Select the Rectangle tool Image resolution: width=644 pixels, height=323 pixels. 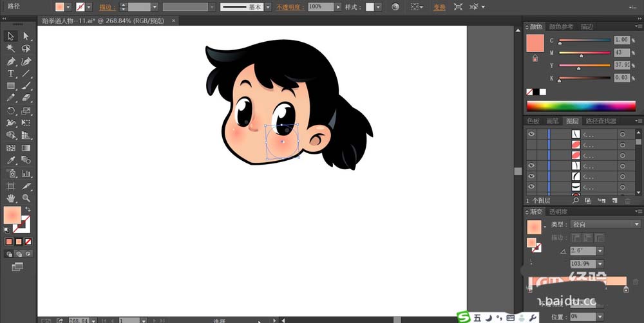(x=11, y=86)
